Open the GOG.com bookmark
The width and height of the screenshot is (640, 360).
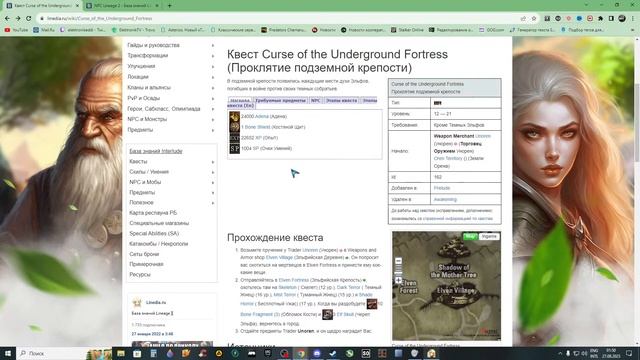tap(491, 30)
